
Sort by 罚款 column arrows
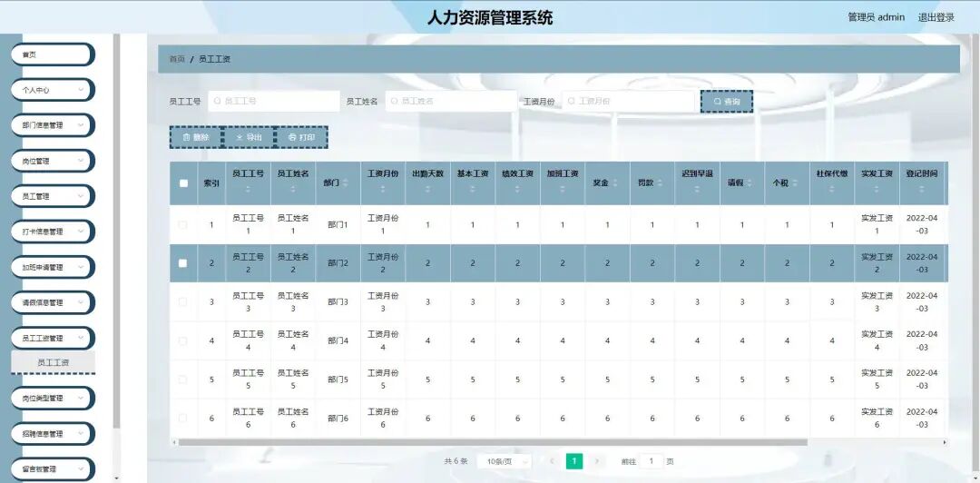(660, 183)
